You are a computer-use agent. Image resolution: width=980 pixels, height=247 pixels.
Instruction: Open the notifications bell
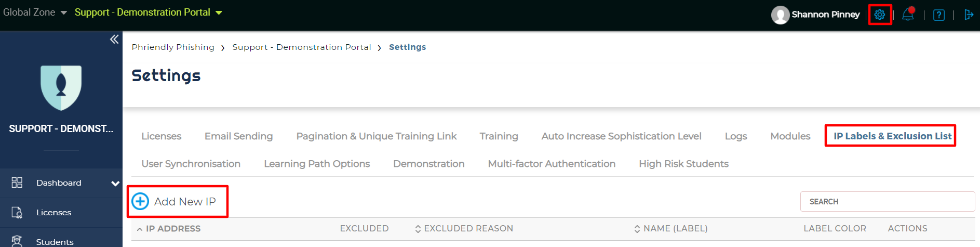coord(908,15)
